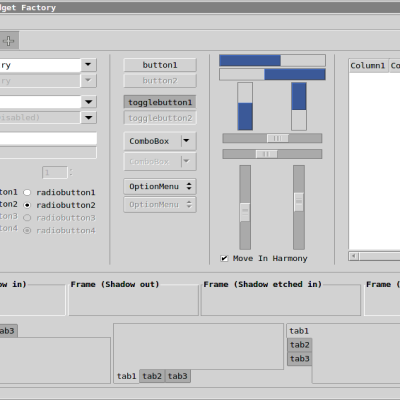Click the first entry text field
Screen dimensions: 400x400
[40, 65]
